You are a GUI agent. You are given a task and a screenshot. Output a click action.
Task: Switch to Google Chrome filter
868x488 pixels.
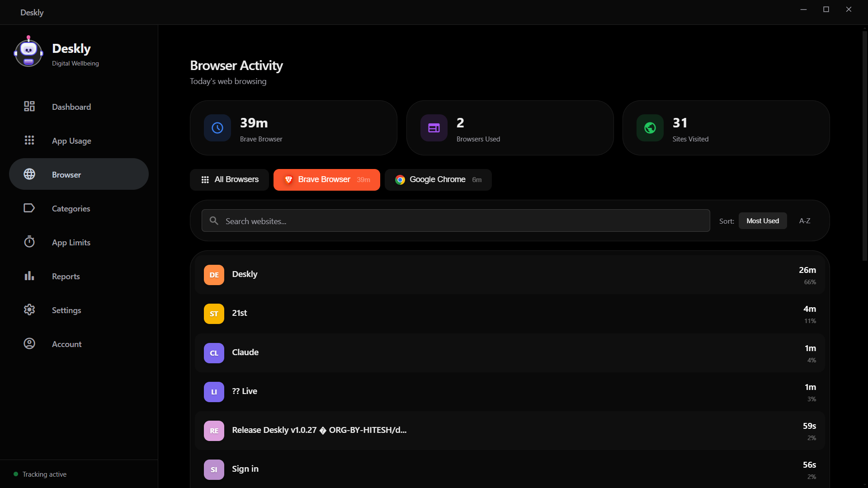point(438,179)
